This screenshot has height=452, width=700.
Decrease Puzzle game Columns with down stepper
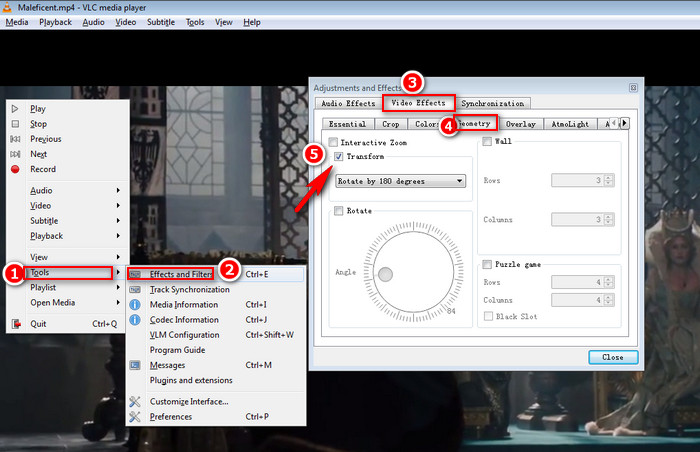(x=609, y=303)
